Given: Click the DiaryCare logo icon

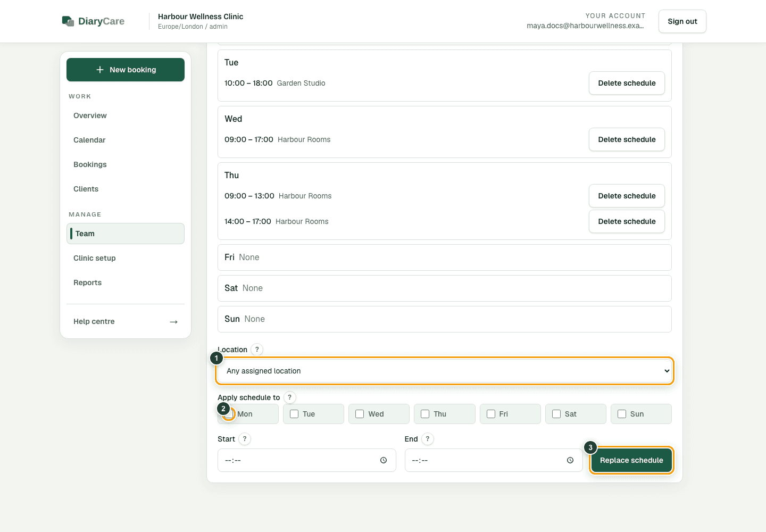Looking at the screenshot, I should tap(68, 21).
